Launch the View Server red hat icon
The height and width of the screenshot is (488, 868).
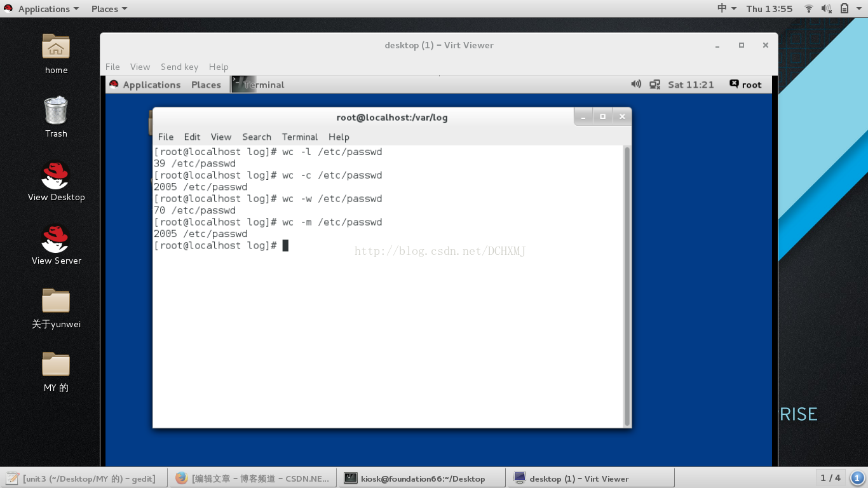pos(55,238)
